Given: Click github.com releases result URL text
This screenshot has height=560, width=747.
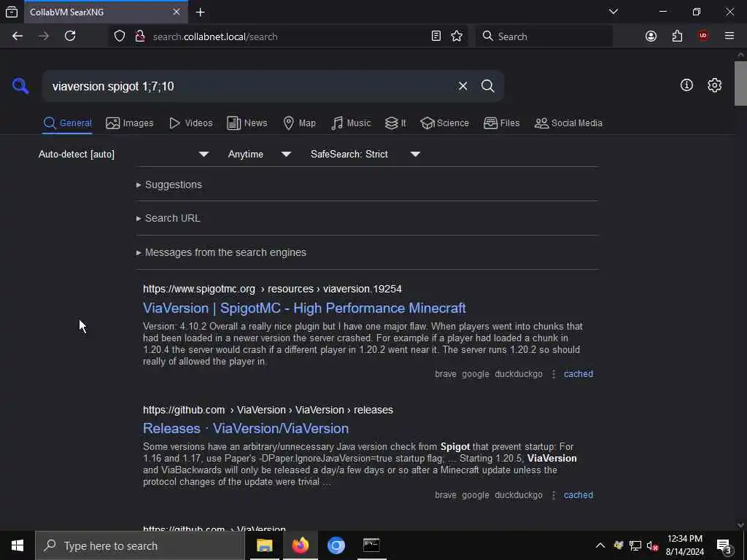Looking at the screenshot, I should coord(268,410).
